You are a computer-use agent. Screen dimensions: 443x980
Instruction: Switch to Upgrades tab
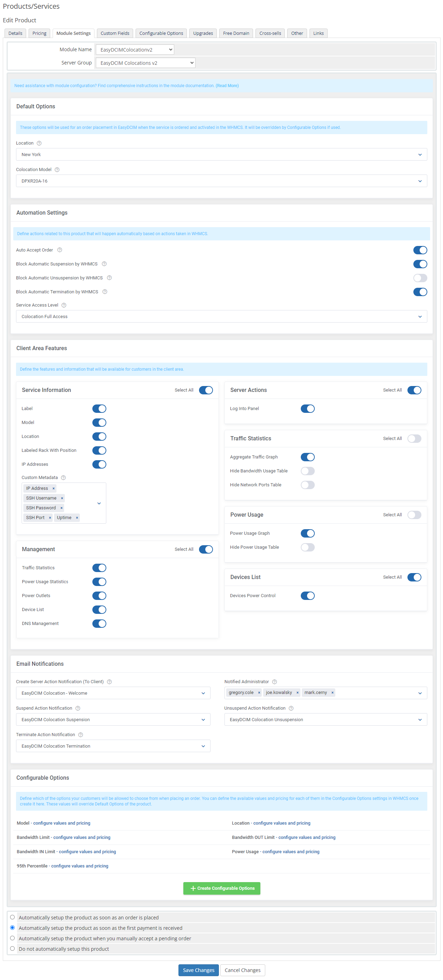click(x=203, y=33)
